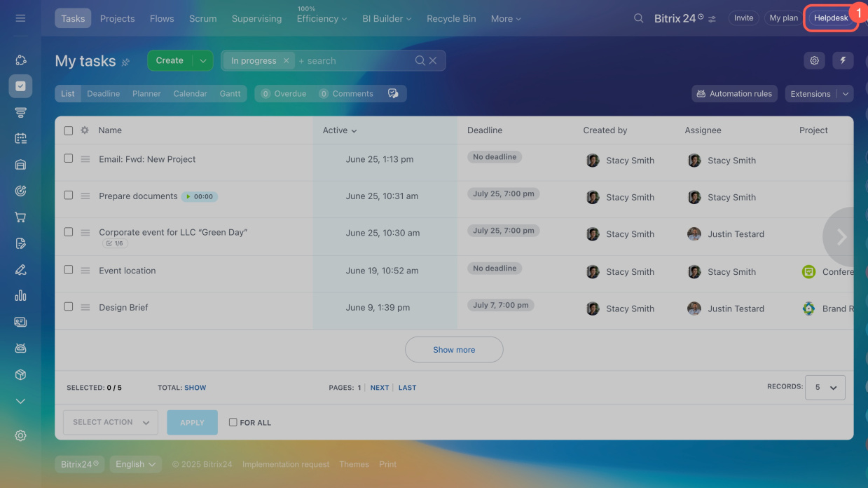The image size is (868, 488).
Task: Open the SELECT ACTION dropdown
Action: click(111, 423)
